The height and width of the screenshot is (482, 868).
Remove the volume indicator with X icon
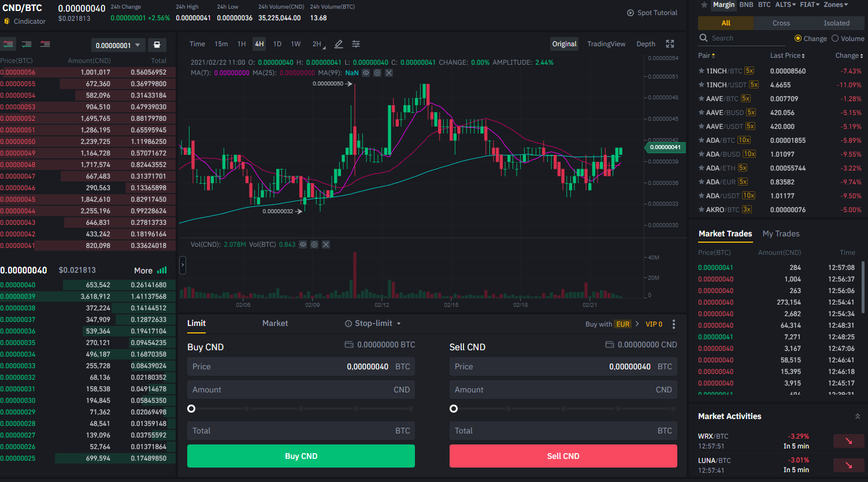326,244
